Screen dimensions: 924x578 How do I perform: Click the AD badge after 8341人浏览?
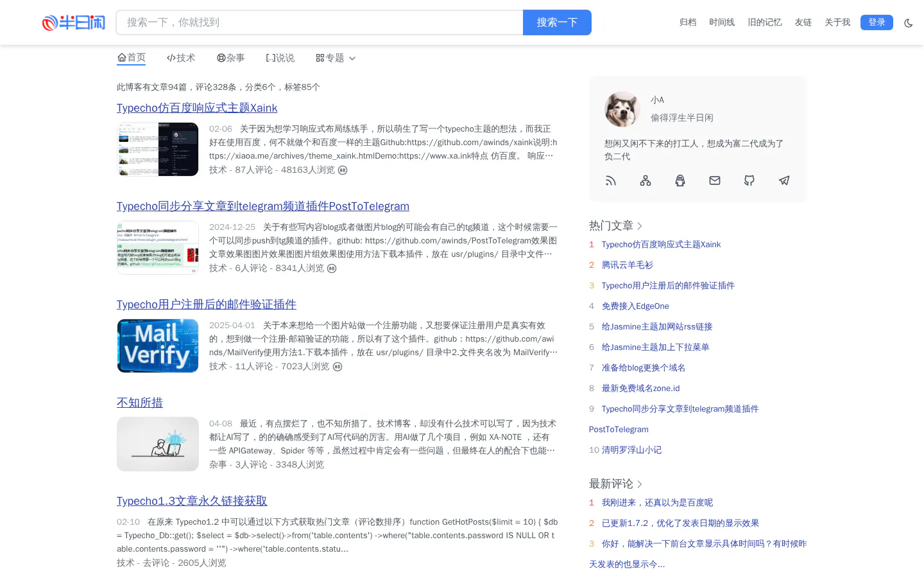[x=332, y=268]
